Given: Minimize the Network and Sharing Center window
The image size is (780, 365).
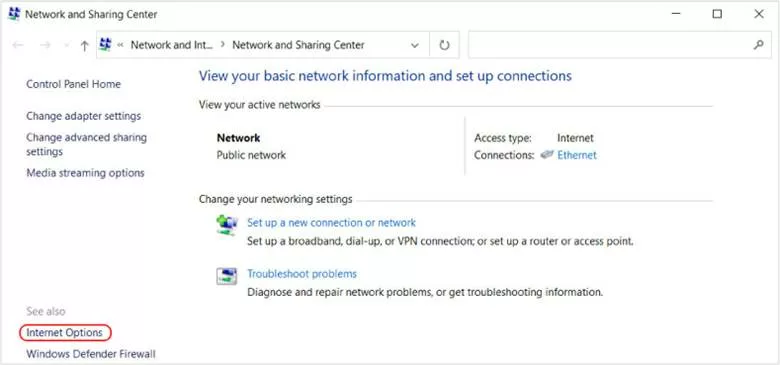Looking at the screenshot, I should 675,14.
